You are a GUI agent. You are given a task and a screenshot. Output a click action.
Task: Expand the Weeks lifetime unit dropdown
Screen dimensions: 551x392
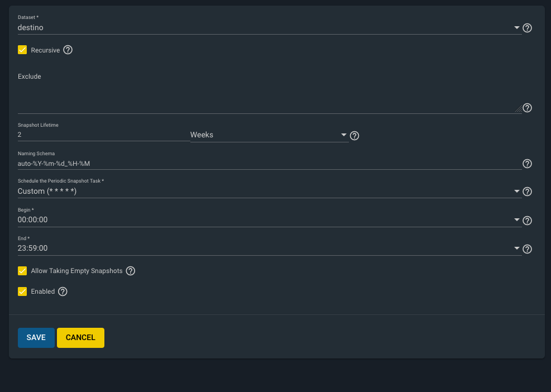point(269,135)
